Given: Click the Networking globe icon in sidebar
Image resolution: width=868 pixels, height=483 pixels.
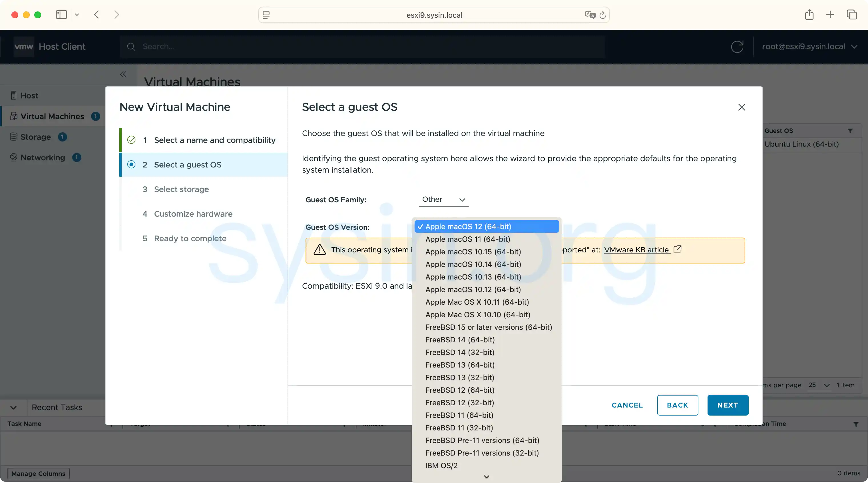Looking at the screenshot, I should point(13,157).
